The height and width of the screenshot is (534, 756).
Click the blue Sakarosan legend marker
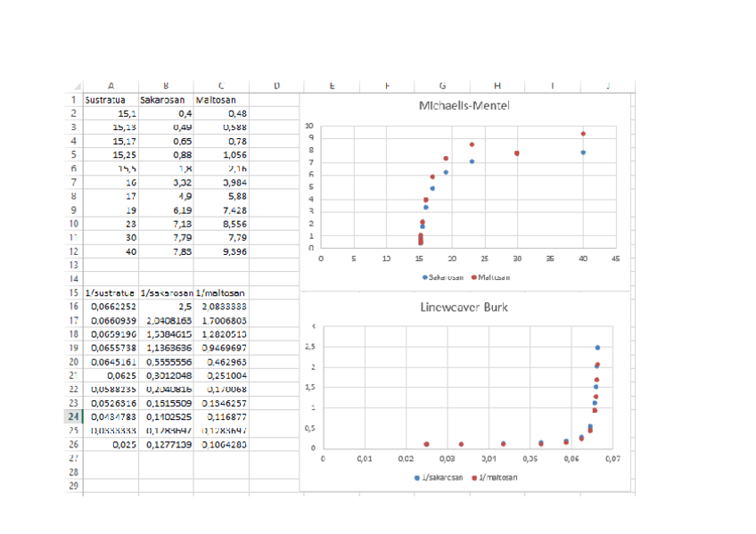(x=424, y=276)
